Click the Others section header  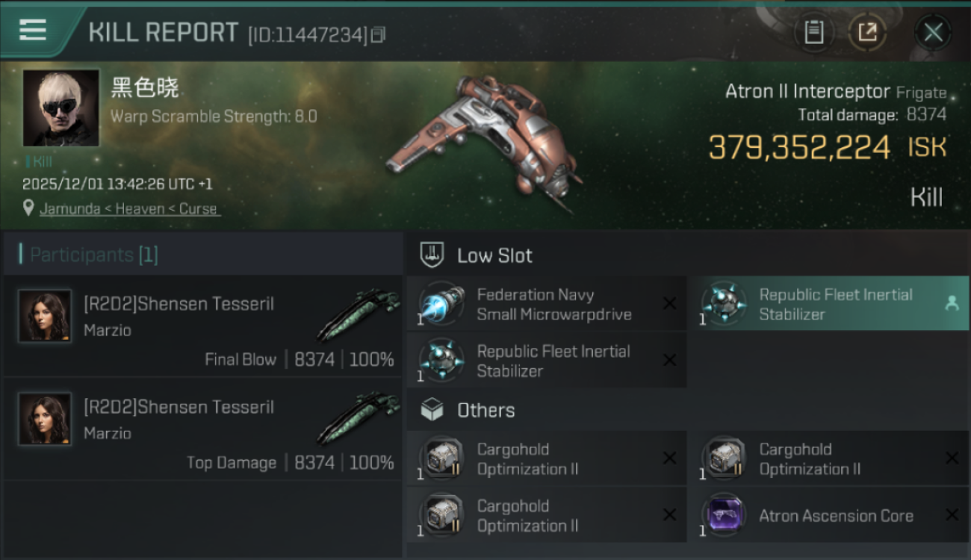[485, 410]
